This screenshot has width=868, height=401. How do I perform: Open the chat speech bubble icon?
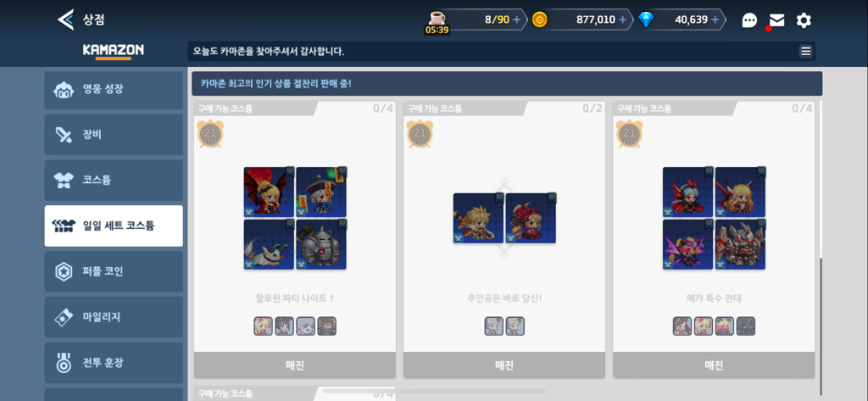[x=749, y=20]
